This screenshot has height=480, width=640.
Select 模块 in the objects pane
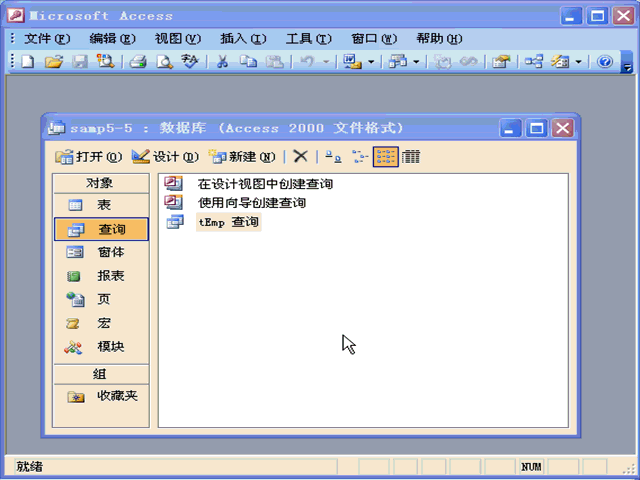pyautogui.click(x=101, y=347)
